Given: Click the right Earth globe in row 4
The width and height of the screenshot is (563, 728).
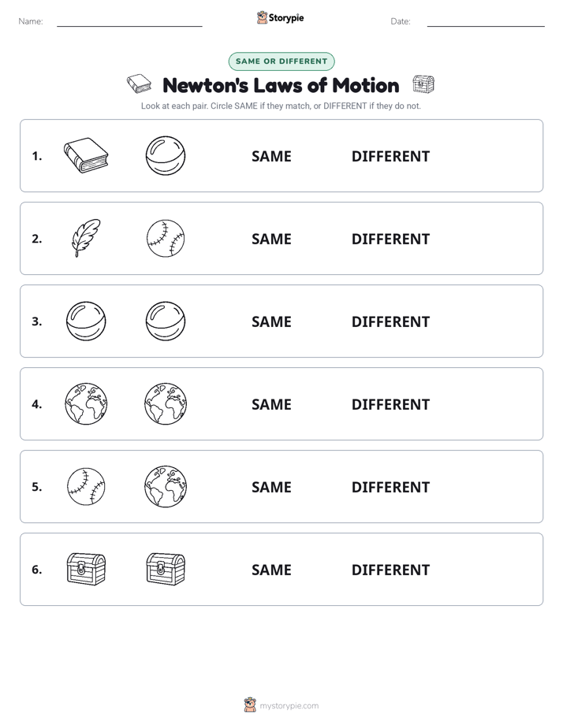Looking at the screenshot, I should click(166, 403).
